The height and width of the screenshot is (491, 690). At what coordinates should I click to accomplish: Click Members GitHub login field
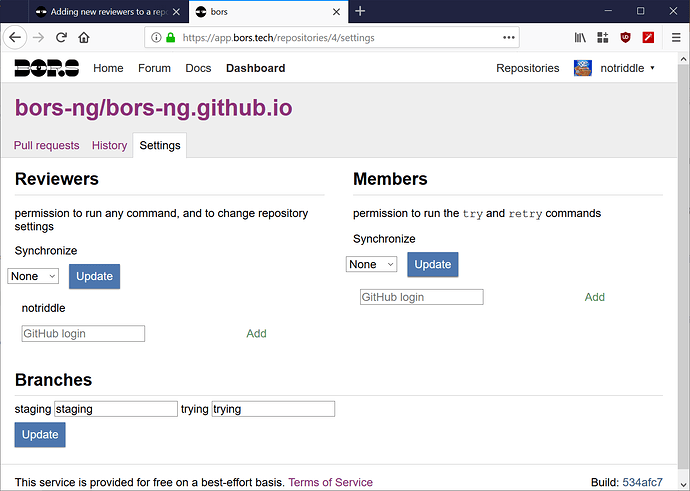point(422,297)
